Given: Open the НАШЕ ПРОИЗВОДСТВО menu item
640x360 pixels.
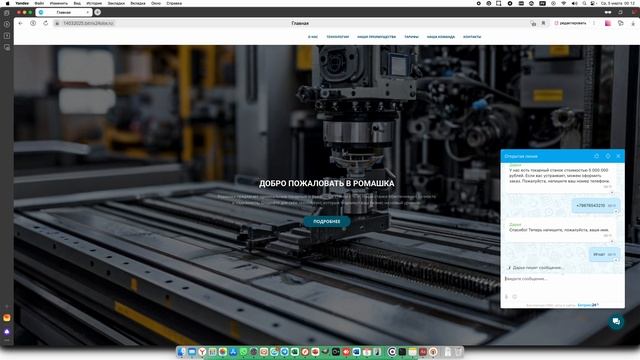Looking at the screenshot, I should tap(376, 37).
